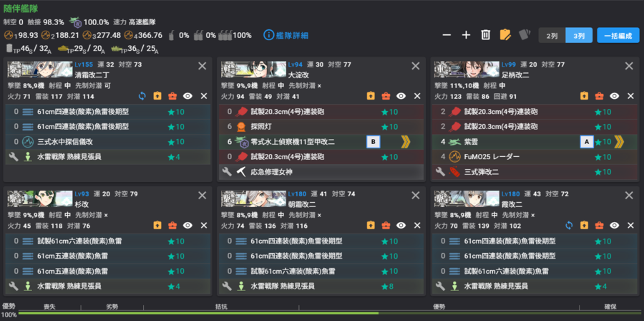This screenshot has width=644, height=321.
Task: Click the wrench icon beside 応急修理女神
Action: pos(227,172)
